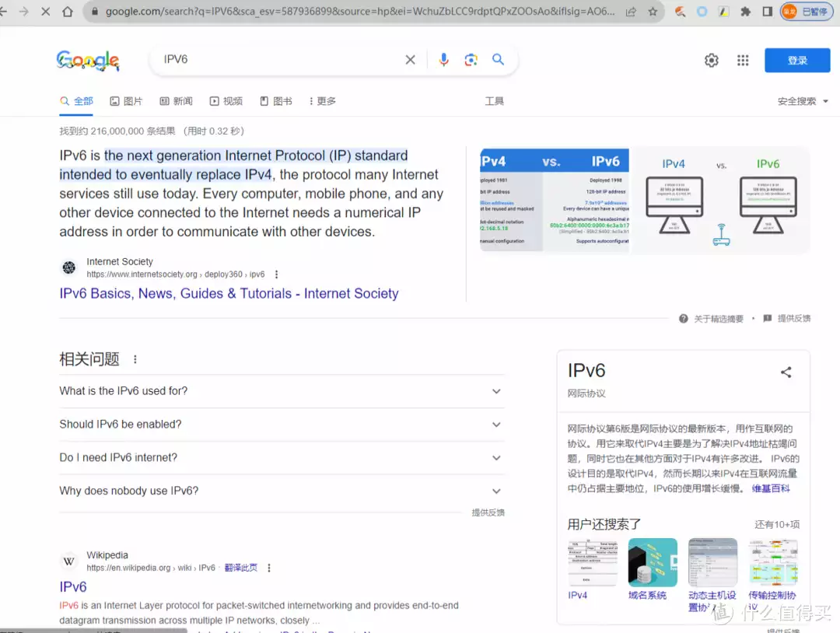Open IPv6 Basics Internet Society link
This screenshot has height=633, width=840.
pos(229,293)
